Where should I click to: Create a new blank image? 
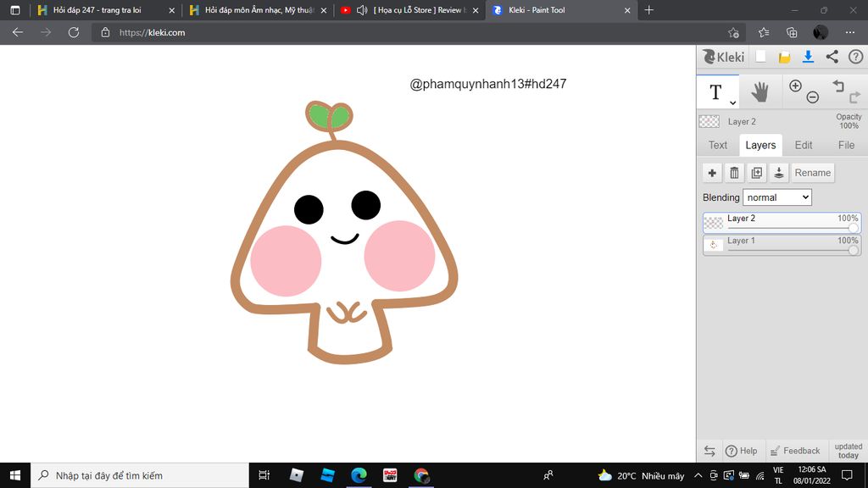pyautogui.click(x=761, y=57)
